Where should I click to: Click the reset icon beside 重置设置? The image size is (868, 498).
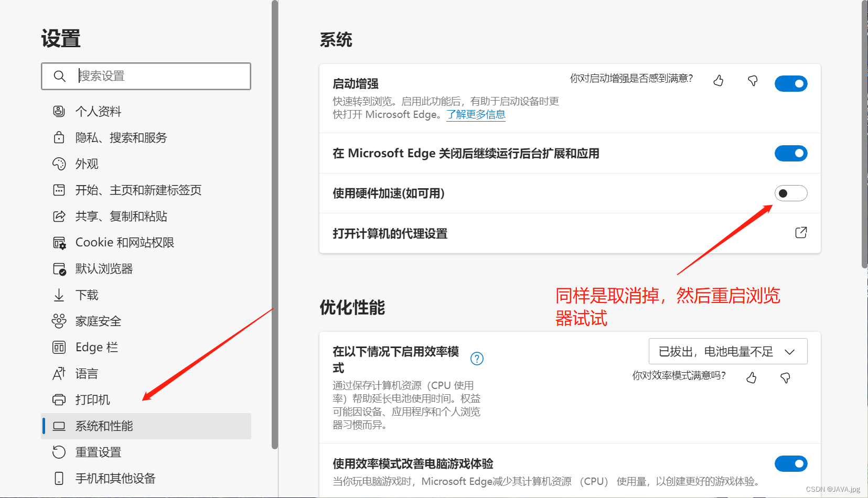pos(59,452)
